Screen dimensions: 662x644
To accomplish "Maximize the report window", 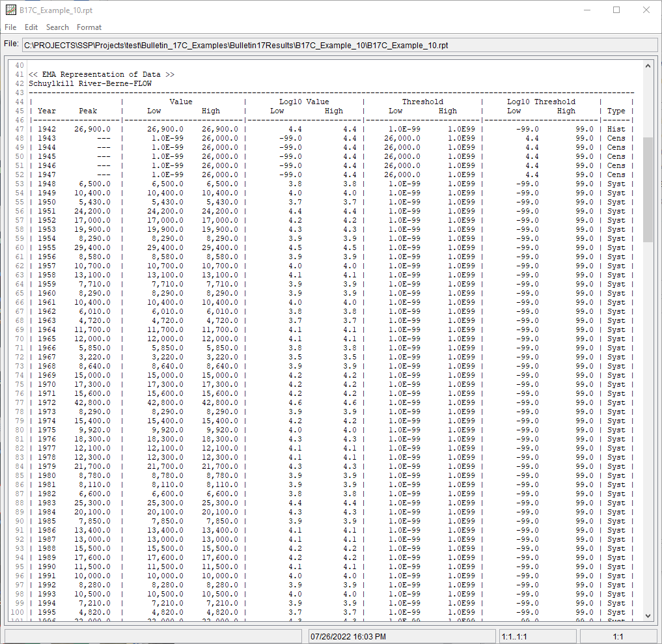I will click(x=616, y=10).
